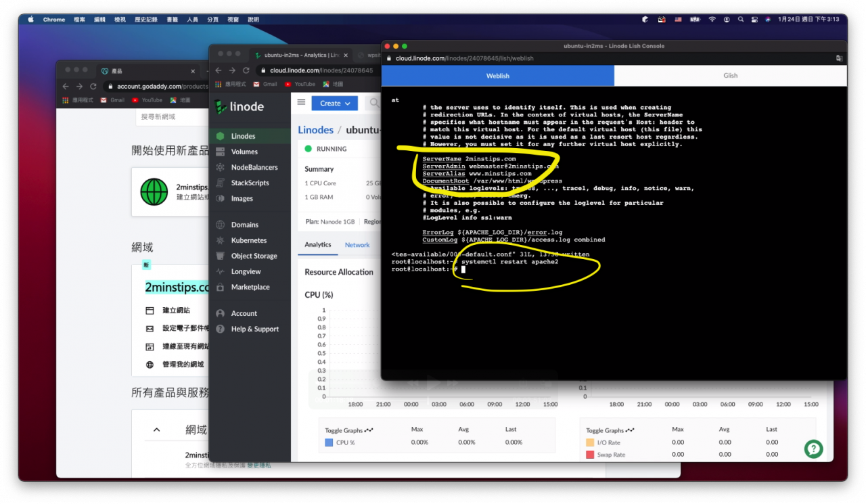866x504 pixels.
Task: Click the Plan: Nanode 1GB text
Action: pyautogui.click(x=330, y=222)
